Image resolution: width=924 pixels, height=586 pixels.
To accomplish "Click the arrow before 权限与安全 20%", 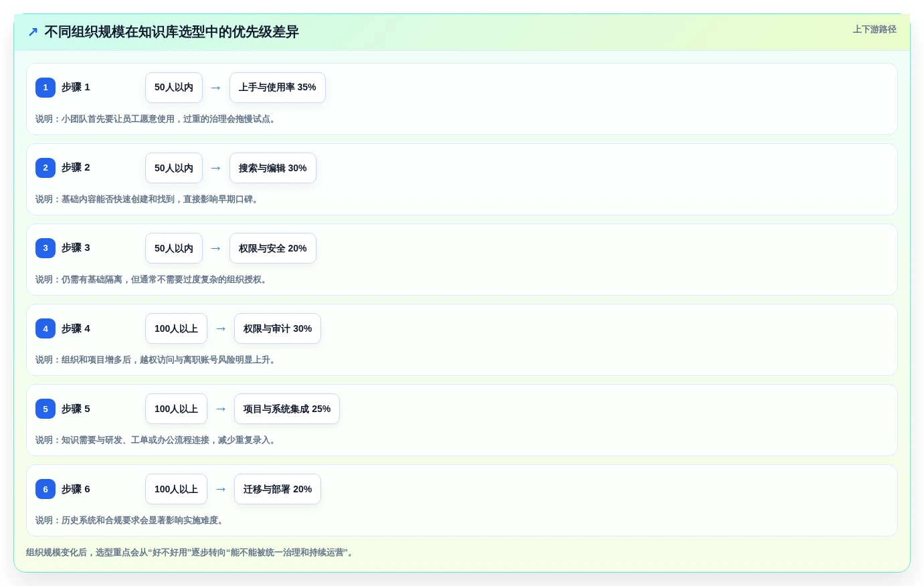I will [x=216, y=248].
